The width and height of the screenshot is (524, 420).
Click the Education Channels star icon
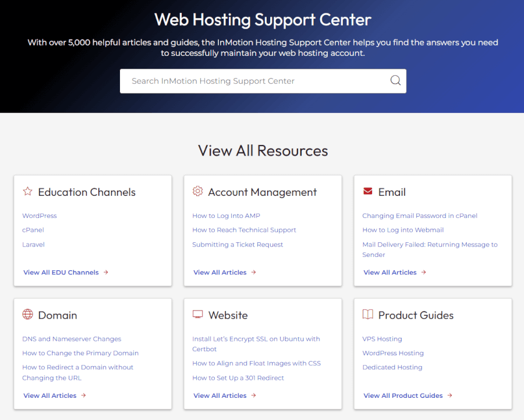(x=28, y=191)
